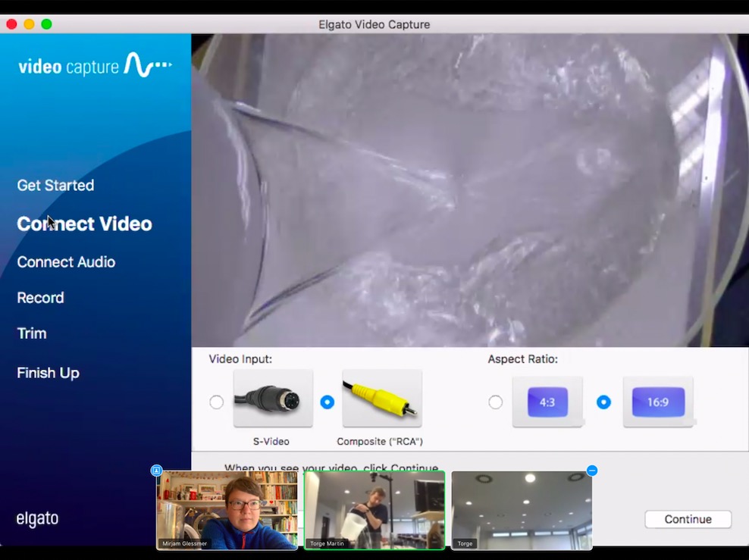The width and height of the screenshot is (749, 560).
Task: Go to the Get Started step
Action: [55, 185]
